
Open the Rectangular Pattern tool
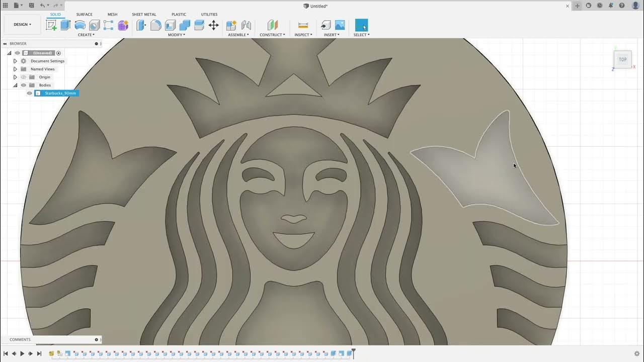108,25
